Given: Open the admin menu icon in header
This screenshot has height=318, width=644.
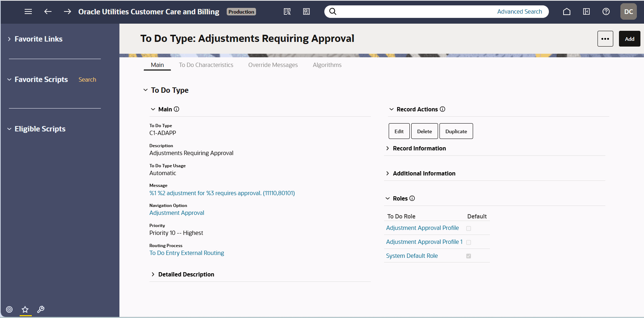Looking at the screenshot, I should pos(306,11).
